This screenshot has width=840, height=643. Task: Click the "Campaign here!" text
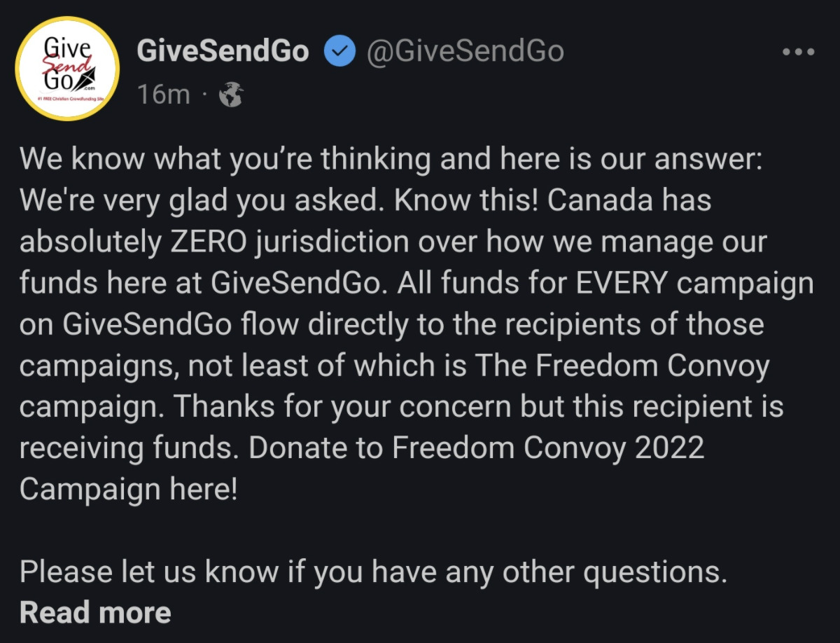[129, 488]
